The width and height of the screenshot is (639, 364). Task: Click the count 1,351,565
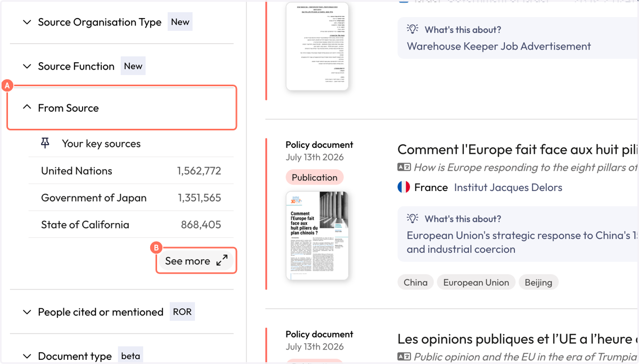tap(199, 197)
